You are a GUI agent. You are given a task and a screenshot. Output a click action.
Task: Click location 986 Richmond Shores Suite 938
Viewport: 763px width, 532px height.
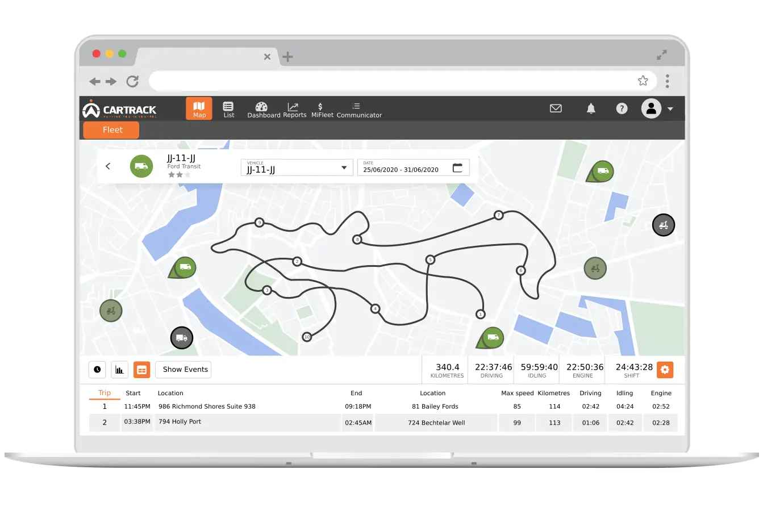point(207,407)
